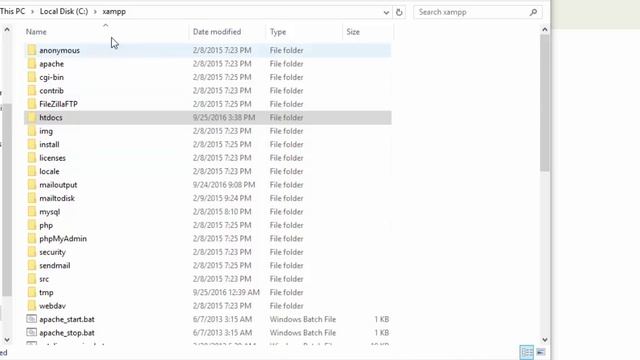Viewport: 640px width, 360px height.
Task: Sort files by the Type column
Action: tap(278, 32)
